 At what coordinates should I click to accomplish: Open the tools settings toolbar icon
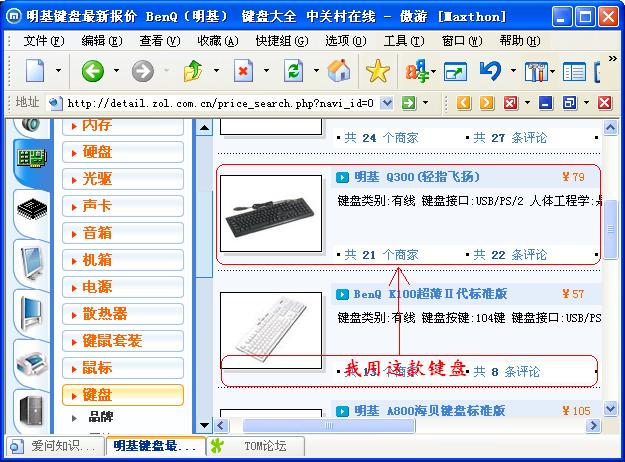(537, 71)
